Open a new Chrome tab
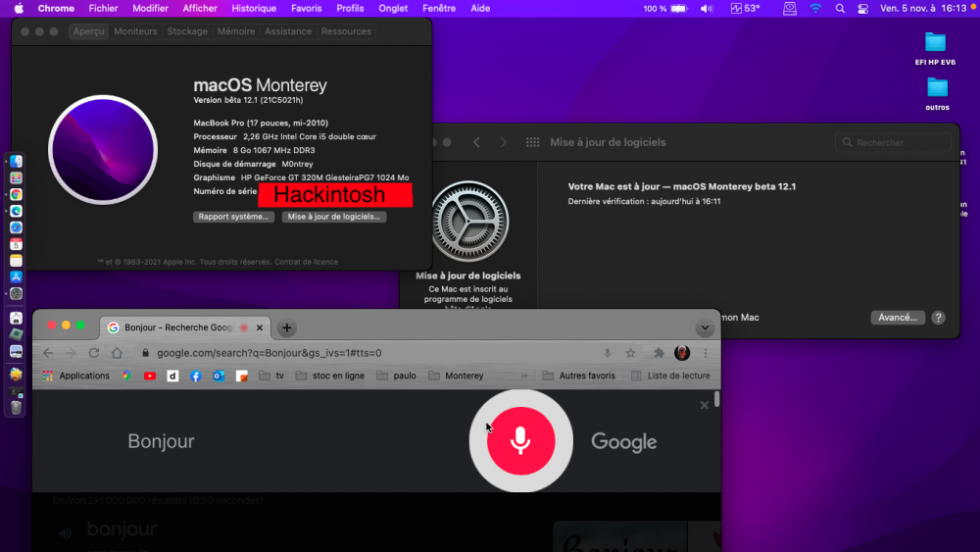The image size is (980, 552). 287,327
